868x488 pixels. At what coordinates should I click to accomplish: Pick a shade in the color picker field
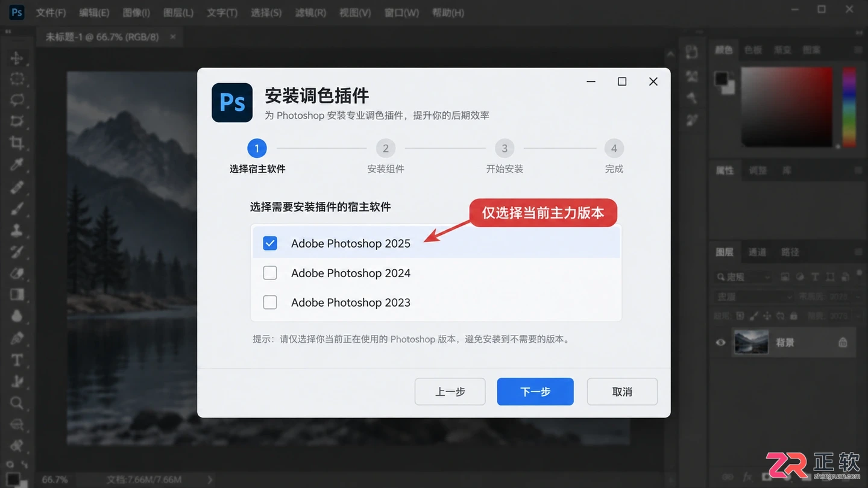[x=787, y=107]
